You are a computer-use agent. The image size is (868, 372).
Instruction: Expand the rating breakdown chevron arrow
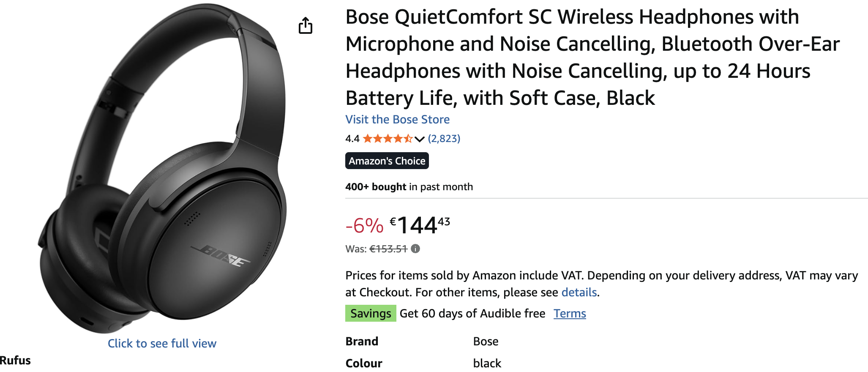coord(419,139)
